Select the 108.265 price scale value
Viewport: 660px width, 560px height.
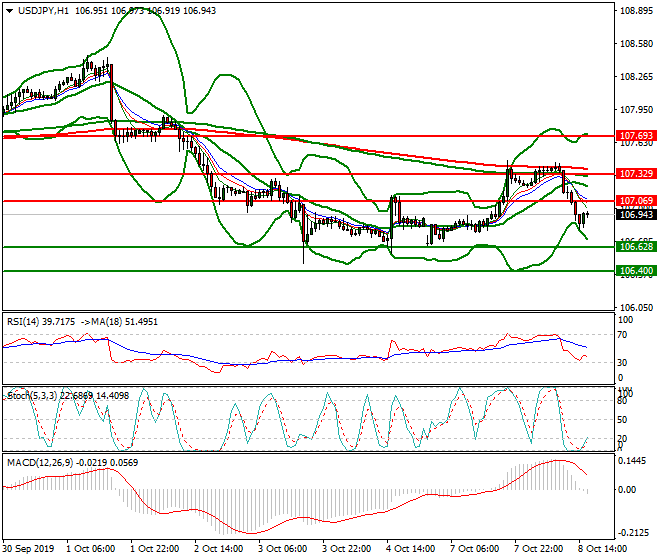point(636,77)
